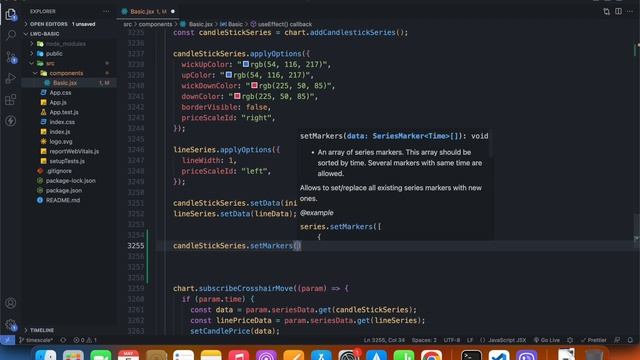Click the components breadcrumb
The height and width of the screenshot is (360, 640).
pyautogui.click(x=156, y=24)
